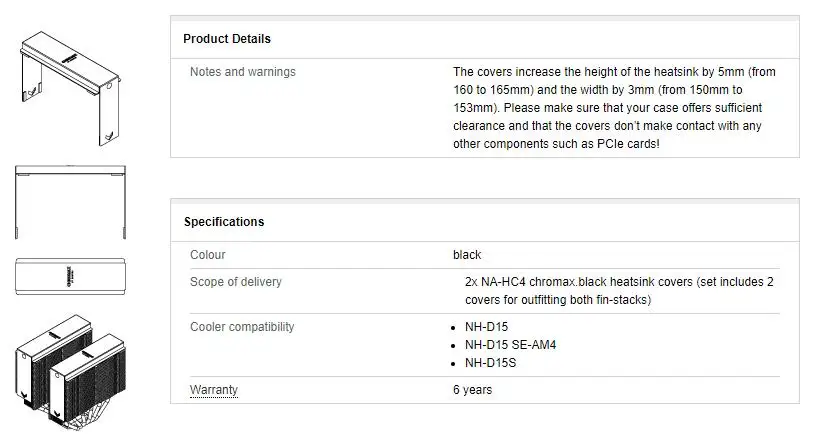This screenshot has height=439, width=819.
Task: Click the bullet before NH-D15 SE-AM4
Action: [x=455, y=345]
